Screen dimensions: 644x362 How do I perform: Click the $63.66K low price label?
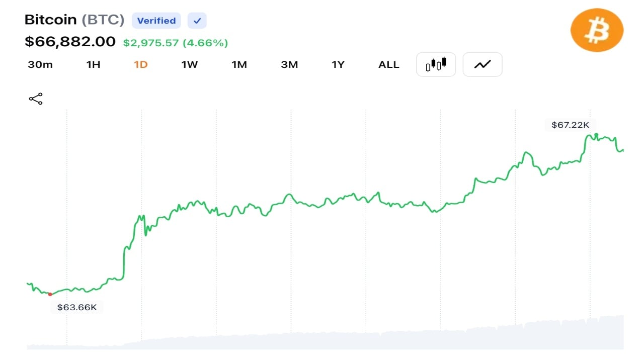[x=77, y=307]
